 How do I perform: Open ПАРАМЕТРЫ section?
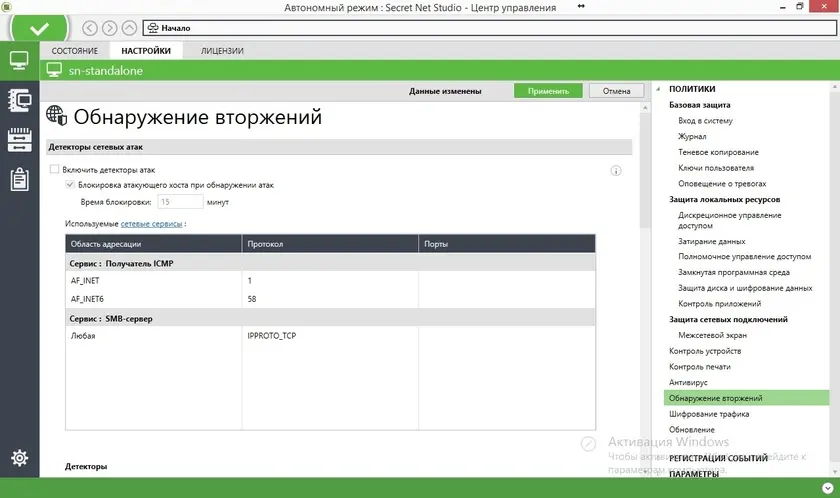[x=693, y=474]
